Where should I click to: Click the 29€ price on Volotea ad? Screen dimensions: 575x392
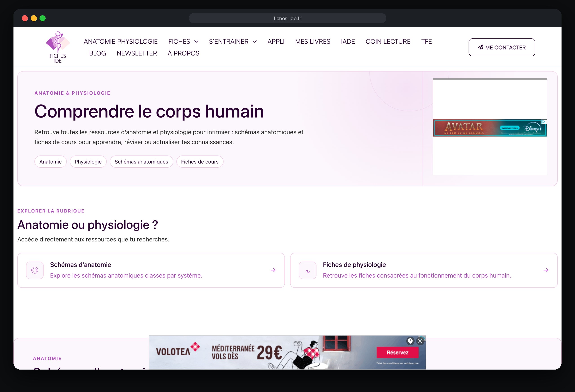coord(270,353)
